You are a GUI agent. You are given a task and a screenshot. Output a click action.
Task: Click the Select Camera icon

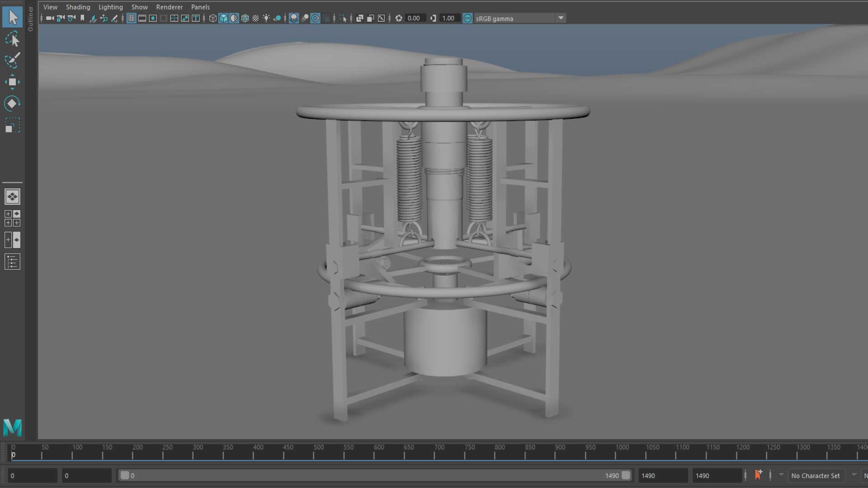click(50, 18)
